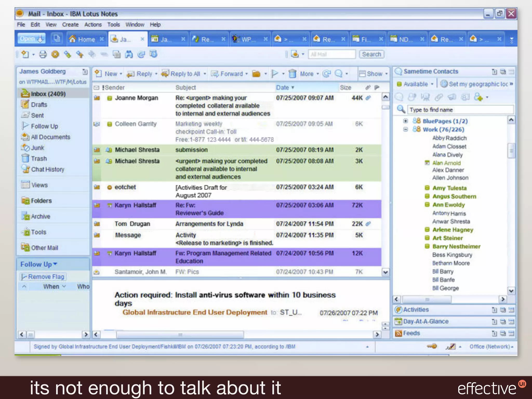Open the Available status dropdown

(x=432, y=84)
